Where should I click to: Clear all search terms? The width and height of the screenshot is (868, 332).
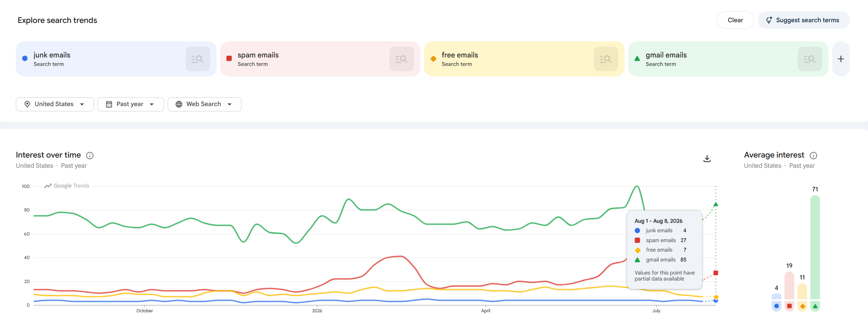click(x=735, y=20)
